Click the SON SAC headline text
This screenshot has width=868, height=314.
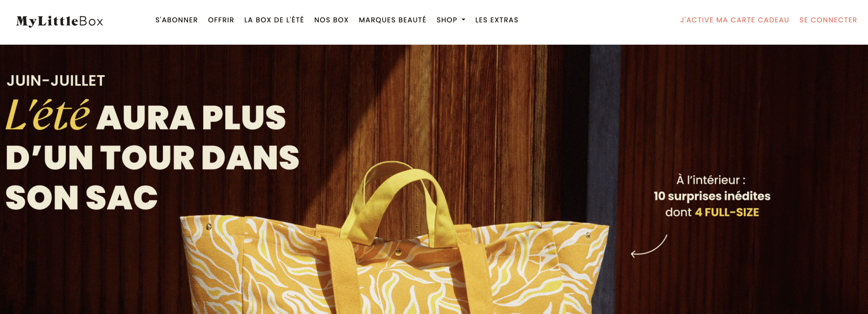pyautogui.click(x=82, y=198)
